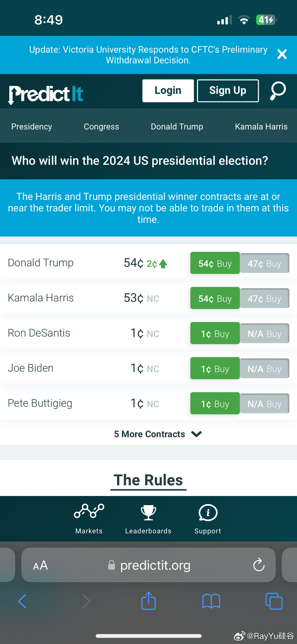This screenshot has height=644, width=297.
Task: Open Safari bookmarks book icon
Action: coord(211,601)
